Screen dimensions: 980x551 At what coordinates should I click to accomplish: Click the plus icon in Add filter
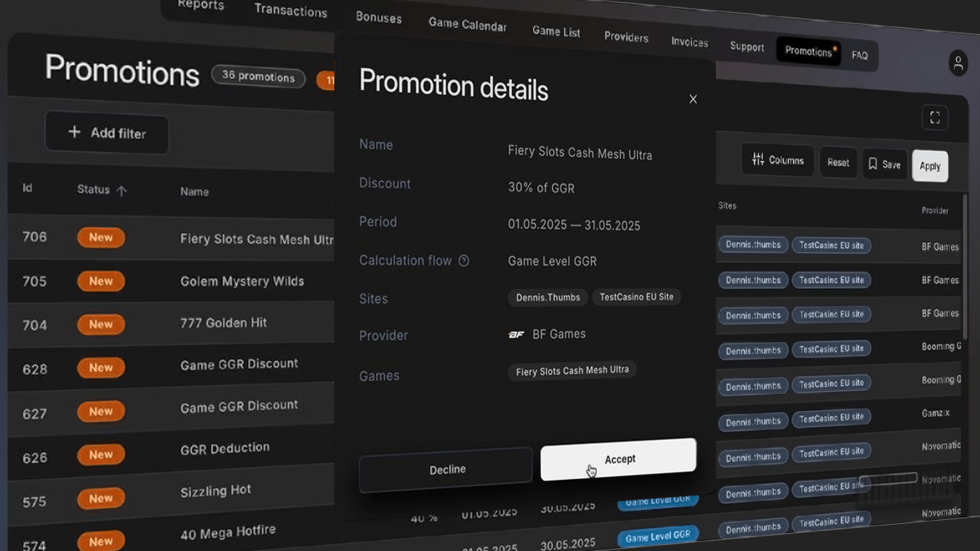pyautogui.click(x=75, y=131)
